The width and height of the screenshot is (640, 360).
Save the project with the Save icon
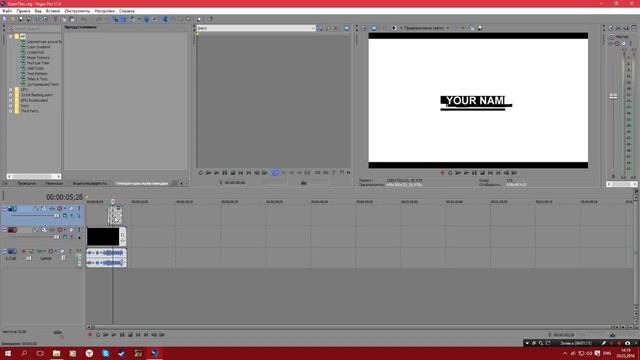(21, 19)
